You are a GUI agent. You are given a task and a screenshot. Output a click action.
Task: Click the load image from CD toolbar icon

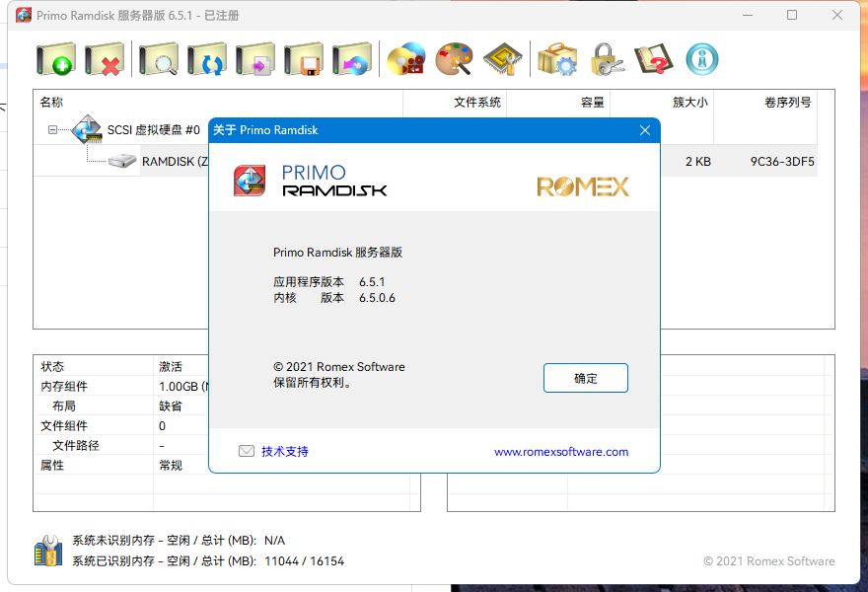[x=351, y=58]
